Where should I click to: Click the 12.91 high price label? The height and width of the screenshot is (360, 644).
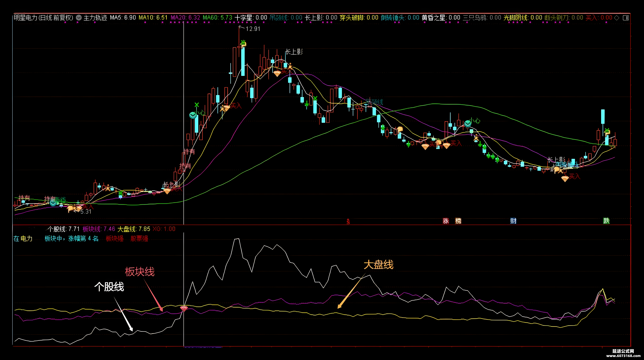253,29
